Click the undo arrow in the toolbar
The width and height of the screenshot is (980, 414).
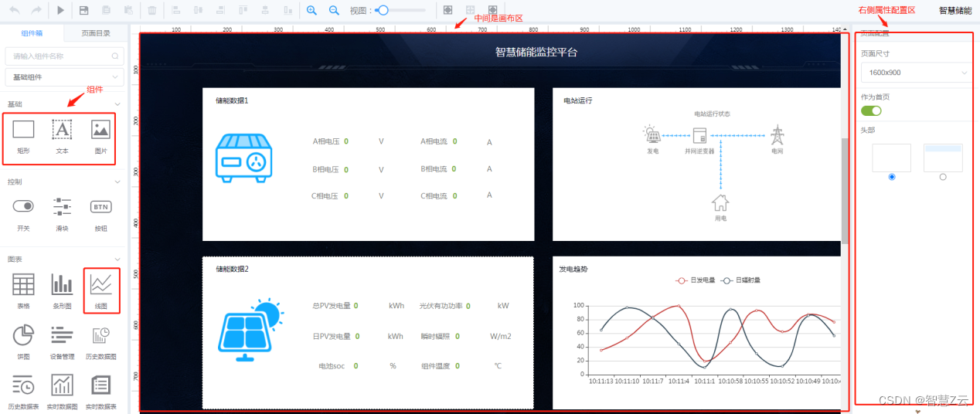(14, 10)
